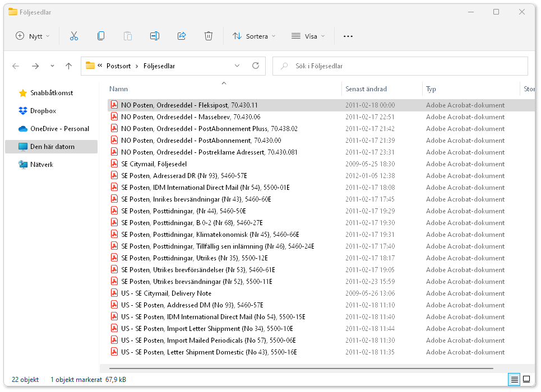541x392 pixels.
Task: Open the Visa view options dropdown
Action: point(308,36)
